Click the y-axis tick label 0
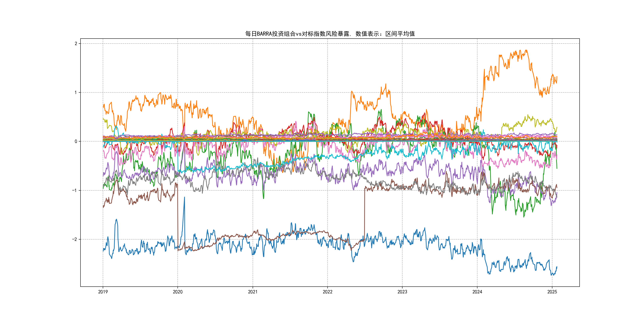 (76, 142)
